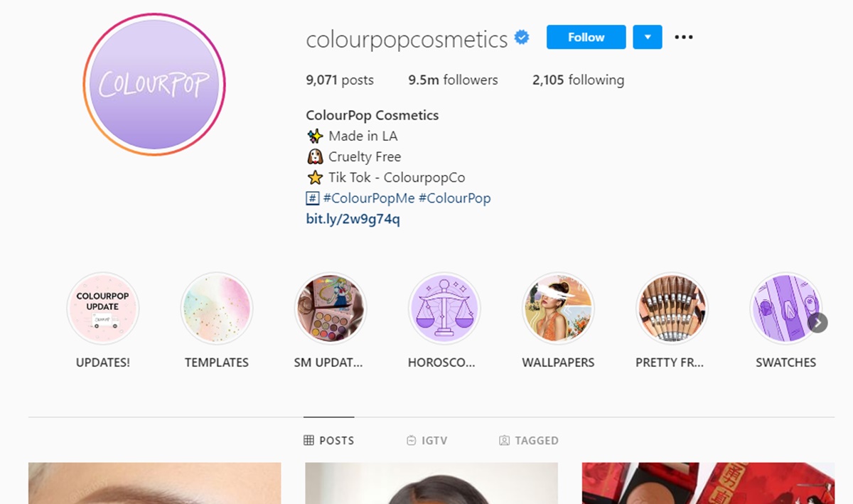Image resolution: width=853 pixels, height=504 pixels.
Task: View the SM UPDAT... highlight circle
Action: pos(331,309)
